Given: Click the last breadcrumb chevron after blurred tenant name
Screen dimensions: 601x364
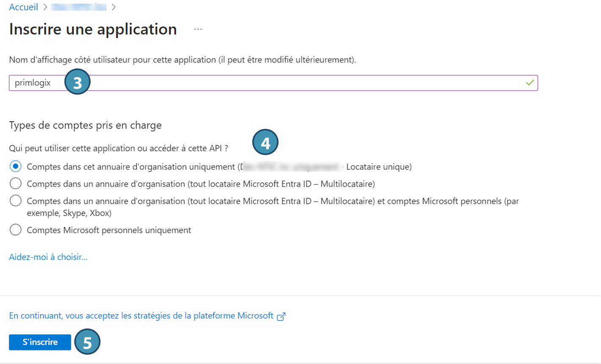Looking at the screenshot, I should (113, 7).
